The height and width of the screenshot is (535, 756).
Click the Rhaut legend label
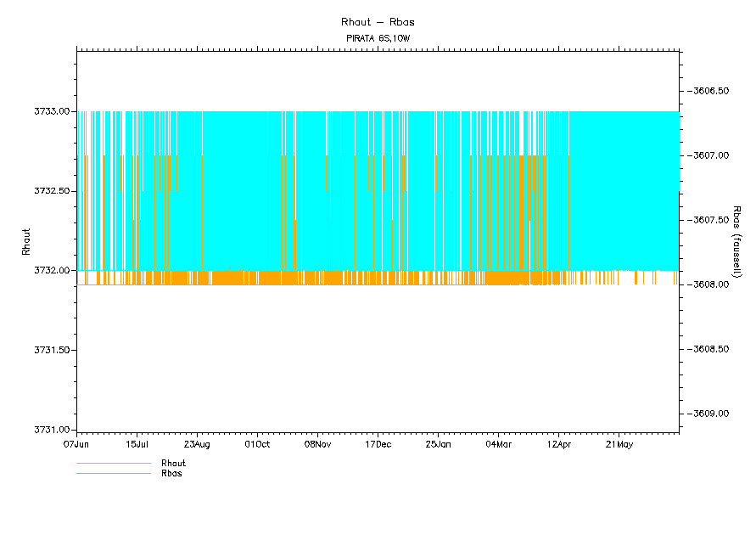173,463
